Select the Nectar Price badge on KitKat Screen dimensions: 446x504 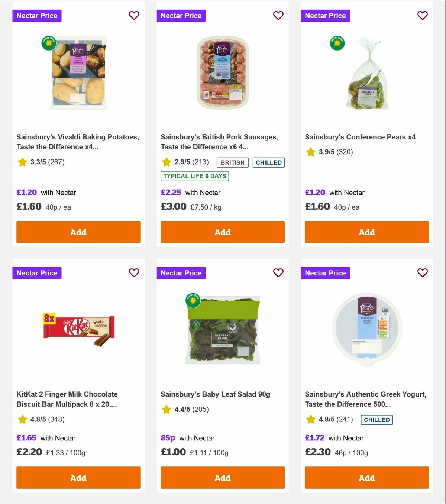(37, 273)
